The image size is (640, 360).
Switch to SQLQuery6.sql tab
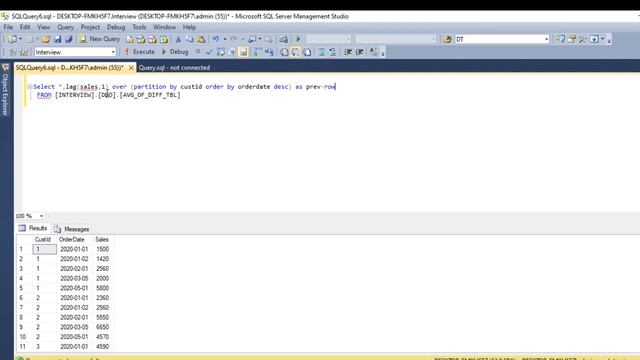69,68
